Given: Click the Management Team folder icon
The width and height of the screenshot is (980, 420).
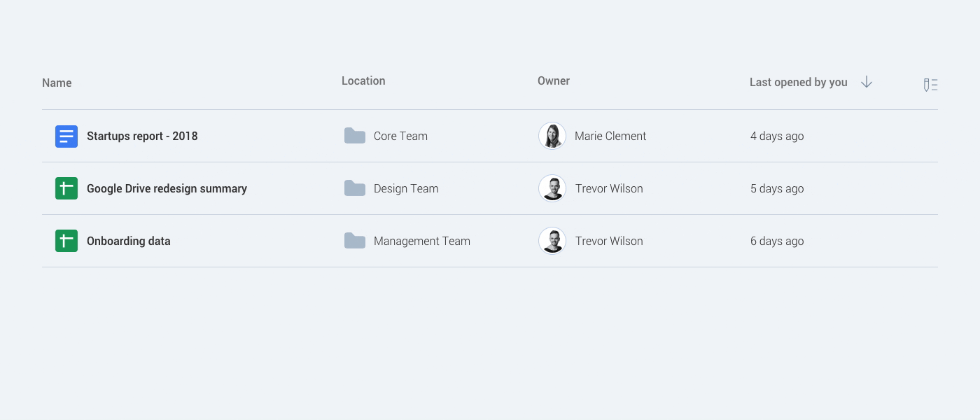Looking at the screenshot, I should [355, 241].
